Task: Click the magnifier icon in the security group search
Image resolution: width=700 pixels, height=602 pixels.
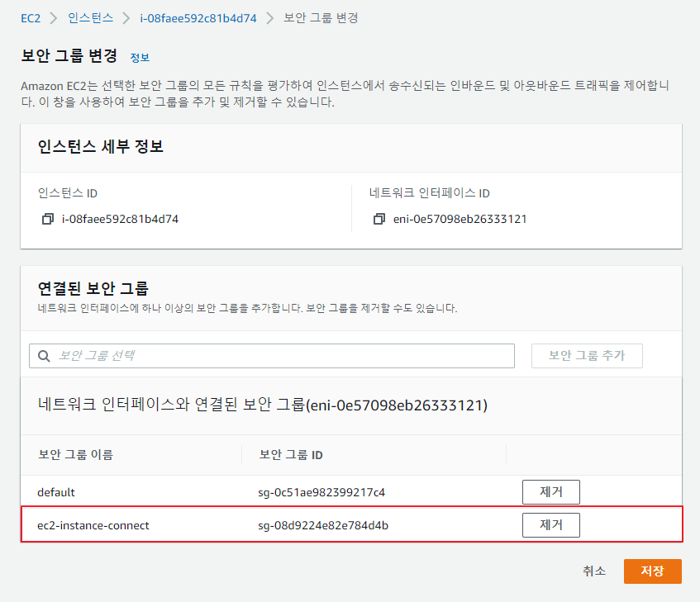Action: coord(43,356)
